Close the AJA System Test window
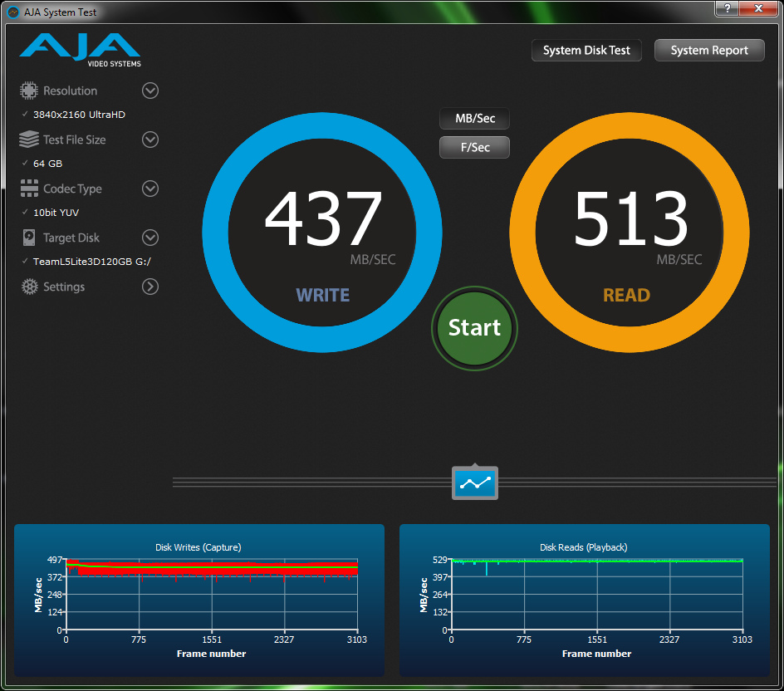This screenshot has width=784, height=691. (x=758, y=8)
